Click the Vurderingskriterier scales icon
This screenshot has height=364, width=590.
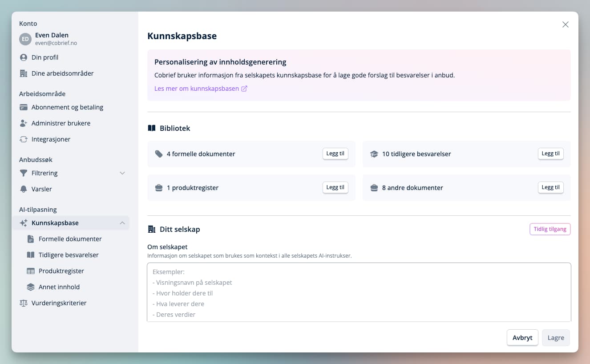pos(24,303)
